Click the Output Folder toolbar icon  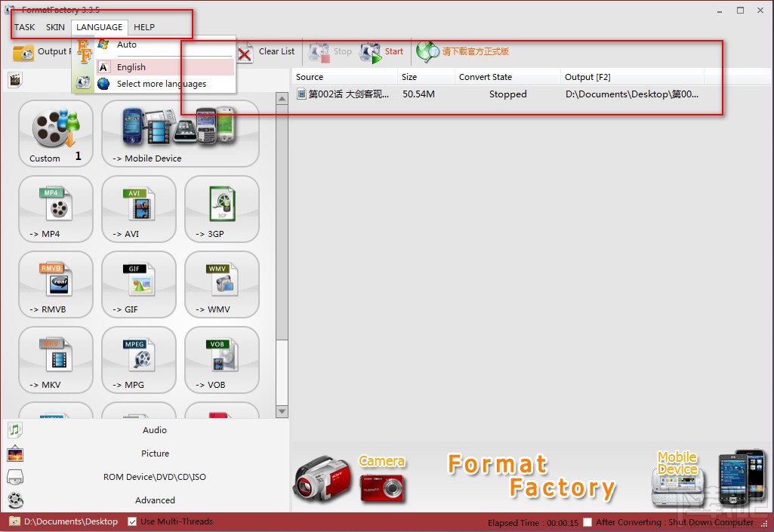[23, 52]
